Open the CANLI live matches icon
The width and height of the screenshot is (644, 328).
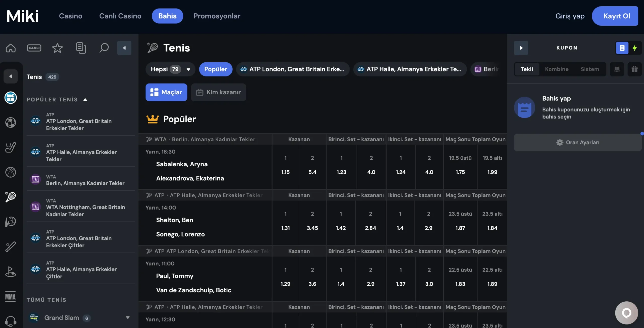pyautogui.click(x=34, y=48)
